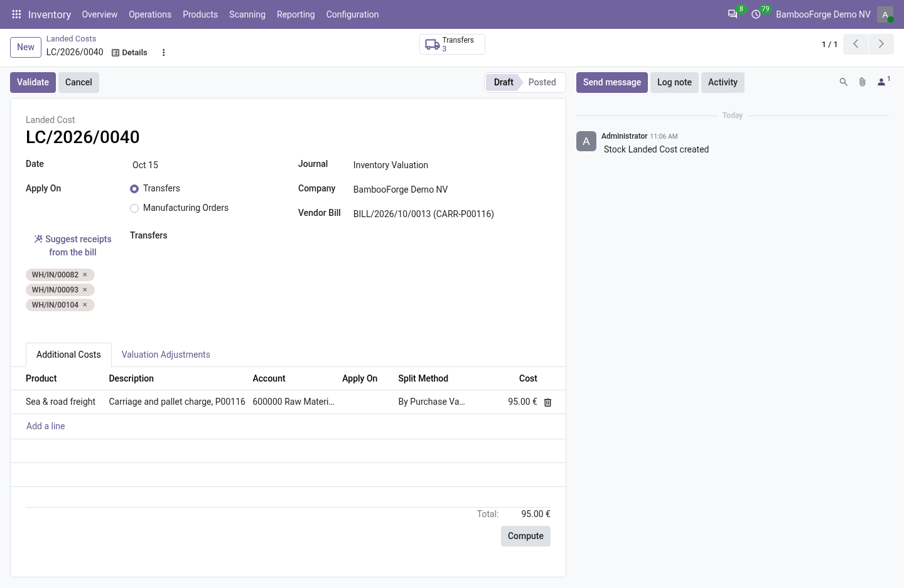Open the Account cell for freight line

[x=294, y=402]
